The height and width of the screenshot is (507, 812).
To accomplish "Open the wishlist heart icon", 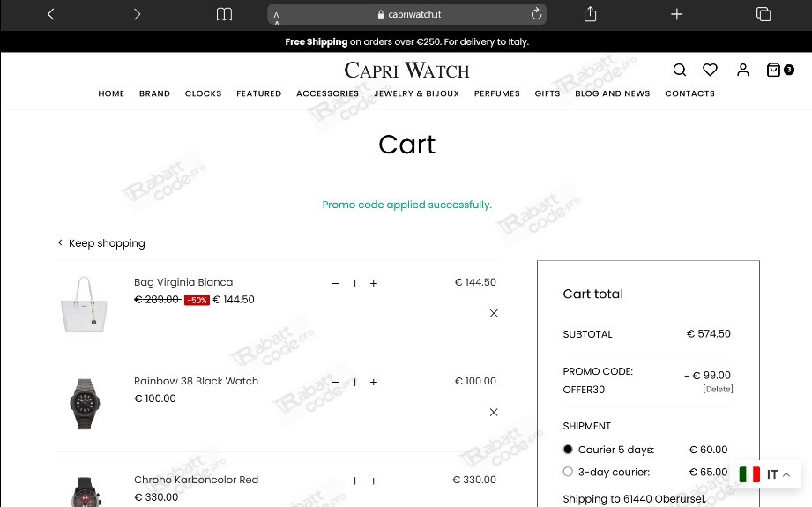I will click(x=710, y=70).
